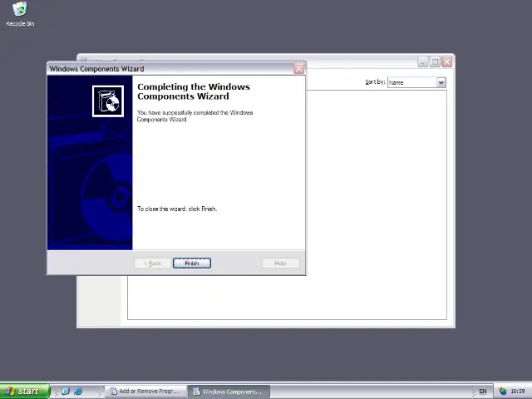Click the wizard's CD box setup icon
532x399 pixels.
(x=108, y=101)
